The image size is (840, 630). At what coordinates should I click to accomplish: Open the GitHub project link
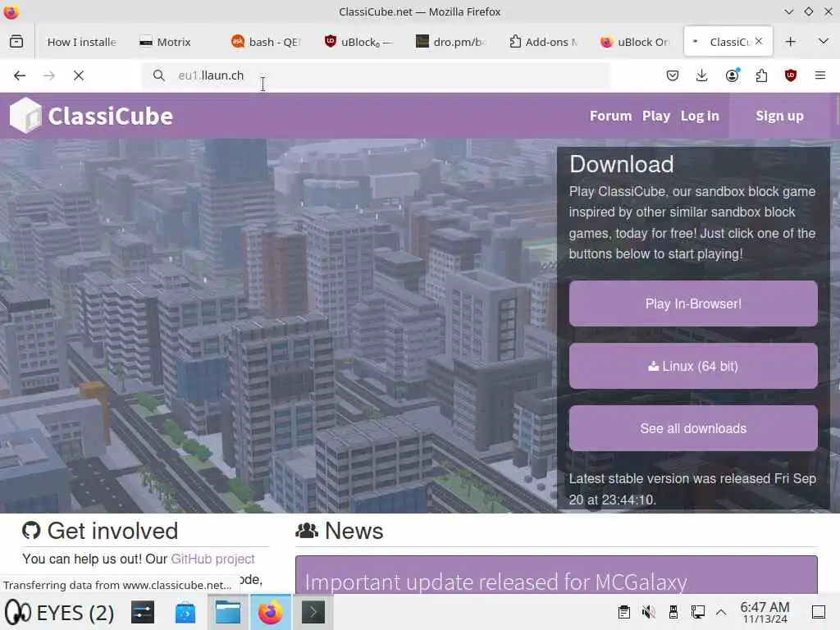click(212, 559)
